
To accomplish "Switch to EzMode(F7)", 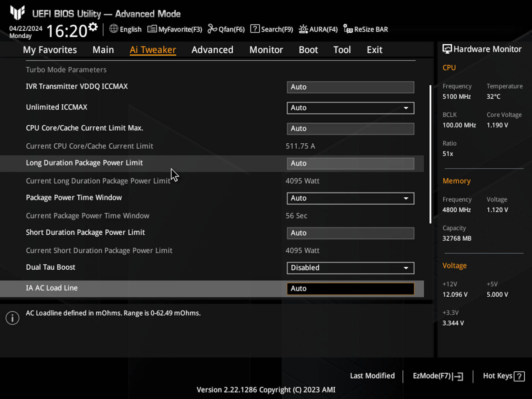I will coord(438,376).
